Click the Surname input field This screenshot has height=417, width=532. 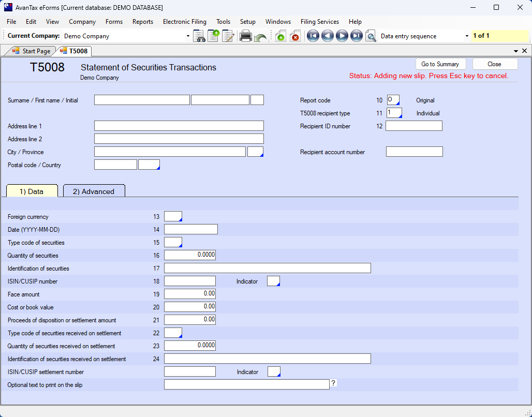tap(142, 100)
